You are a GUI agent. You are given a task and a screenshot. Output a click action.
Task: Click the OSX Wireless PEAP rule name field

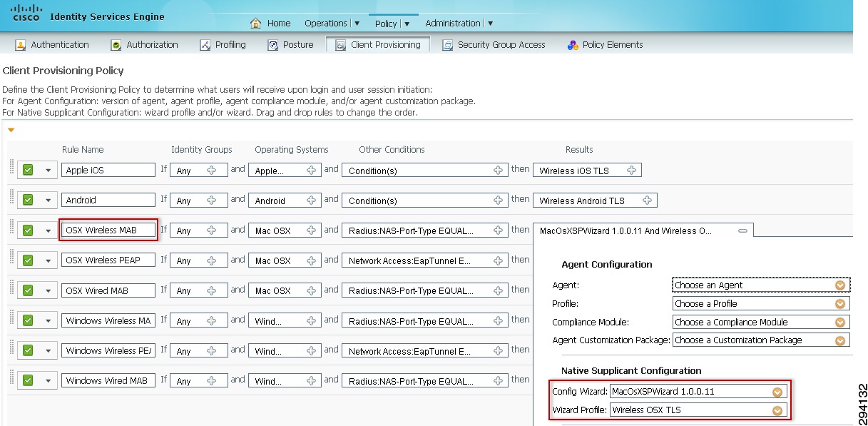click(x=108, y=260)
